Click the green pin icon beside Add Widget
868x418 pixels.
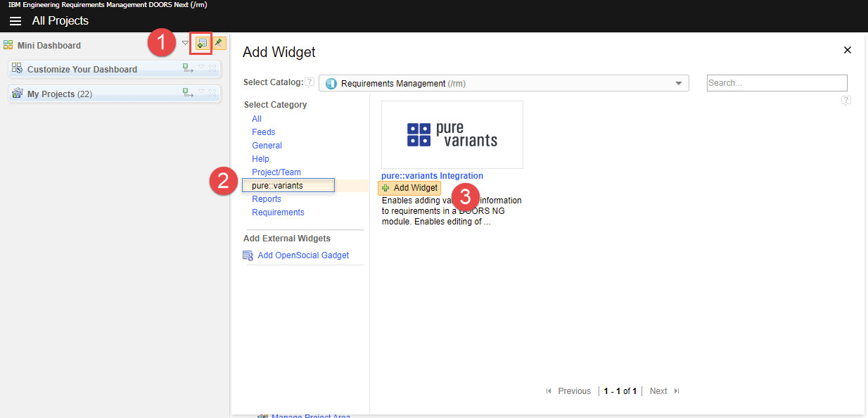pyautogui.click(x=219, y=43)
